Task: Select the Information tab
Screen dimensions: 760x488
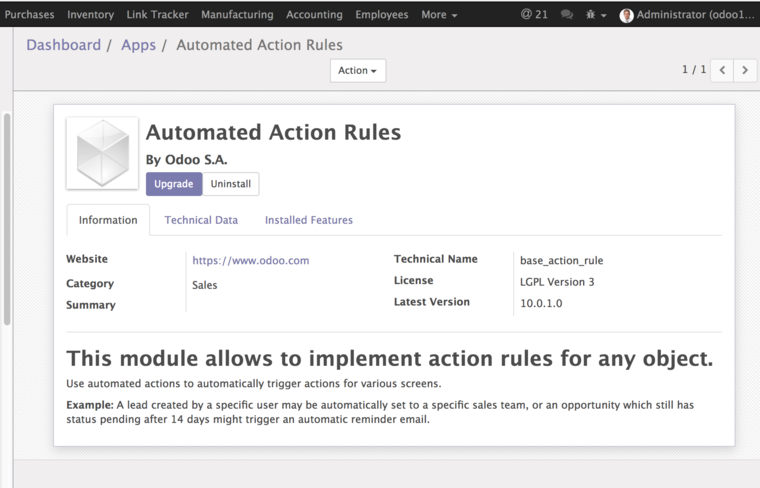Action: [108, 220]
